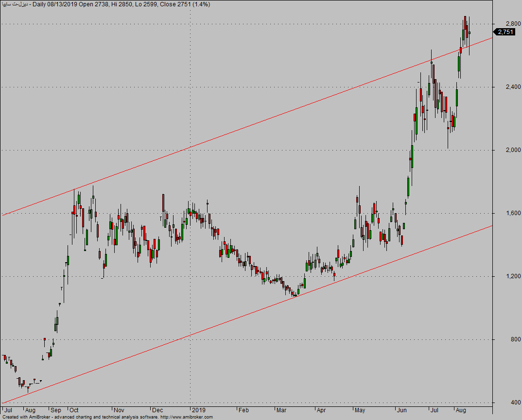Click the May label on the date axis
The height and width of the screenshot is (420, 522).
click(x=360, y=410)
